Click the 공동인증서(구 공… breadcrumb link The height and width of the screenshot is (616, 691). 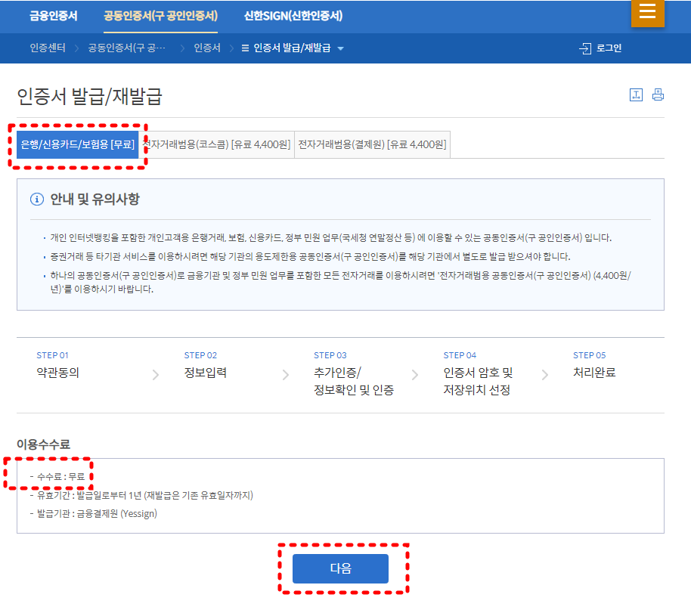point(127,48)
